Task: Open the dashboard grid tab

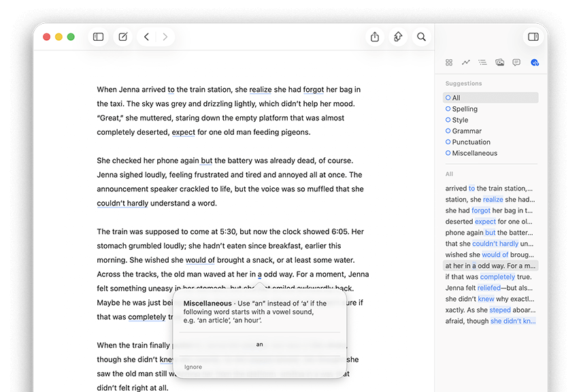Action: (449, 63)
